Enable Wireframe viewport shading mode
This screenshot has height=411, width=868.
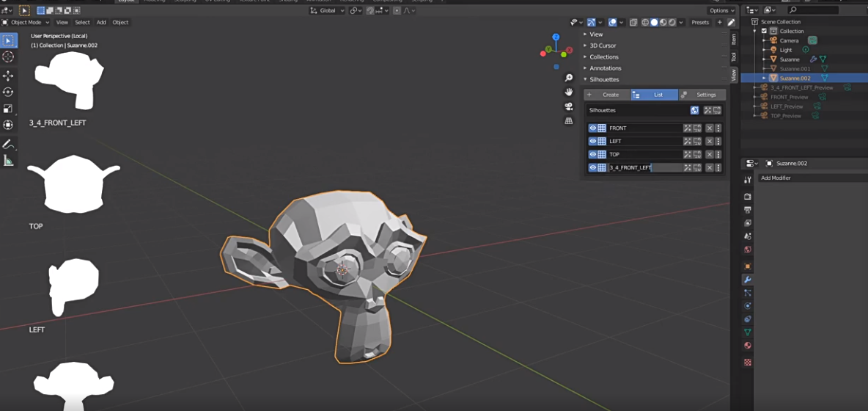[x=645, y=22]
